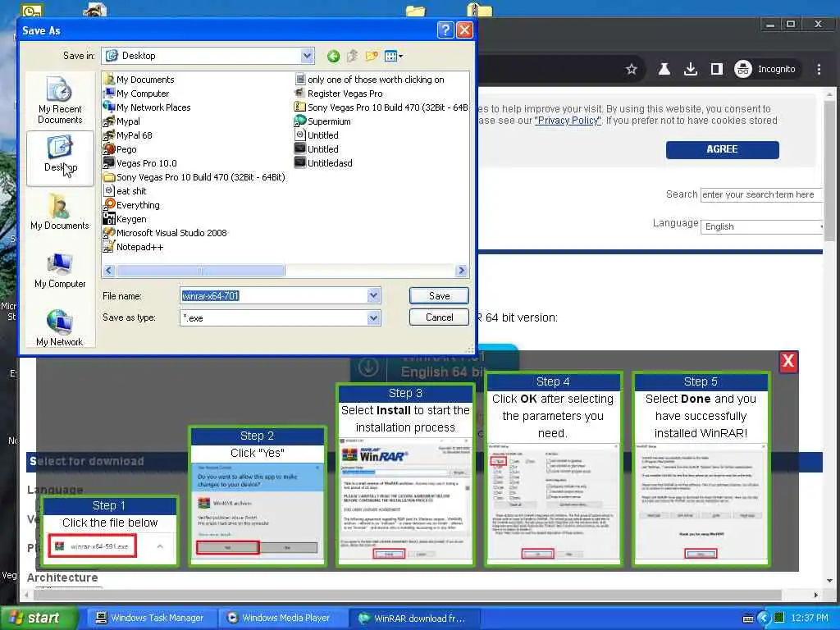The width and height of the screenshot is (840, 630).
Task: Open the Views menu icon in Save As
Action: pos(393,56)
